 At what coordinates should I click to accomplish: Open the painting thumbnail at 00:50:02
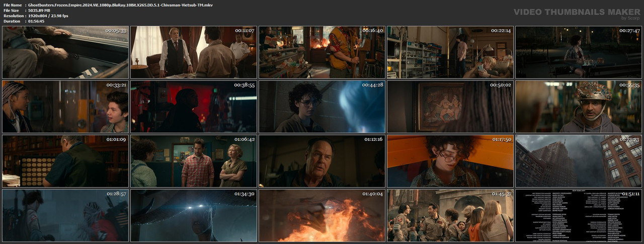pyautogui.click(x=450, y=107)
